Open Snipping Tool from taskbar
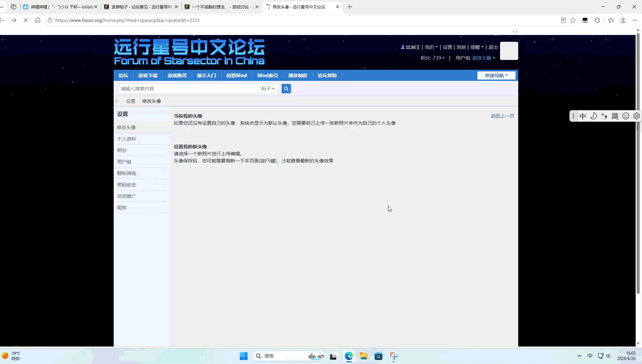642x364 pixels. click(x=393, y=356)
